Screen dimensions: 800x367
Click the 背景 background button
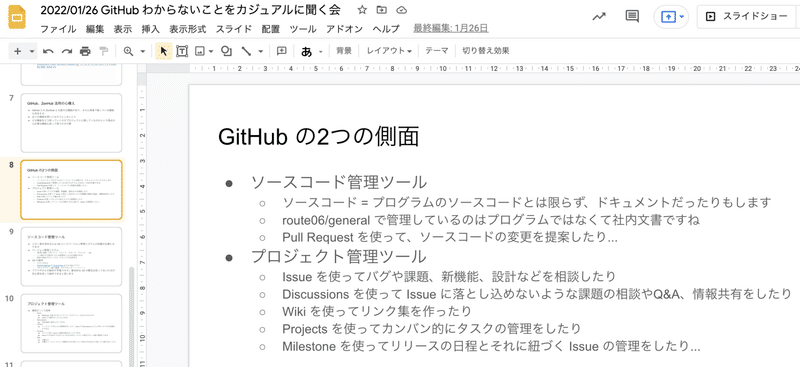[x=344, y=51]
